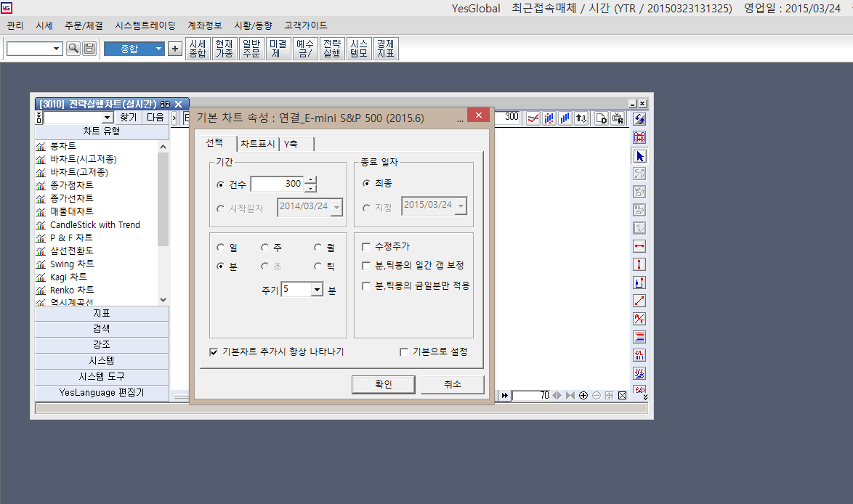Click the refresh arrows icon atop the right toolbar
Viewport: 853px width, 504px height.
[x=639, y=118]
